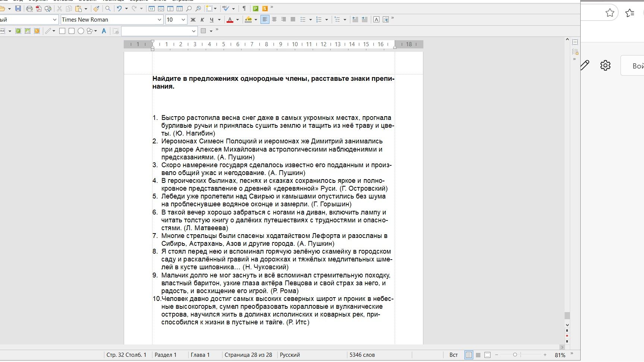Open Find and Replace magnifier

tap(108, 9)
